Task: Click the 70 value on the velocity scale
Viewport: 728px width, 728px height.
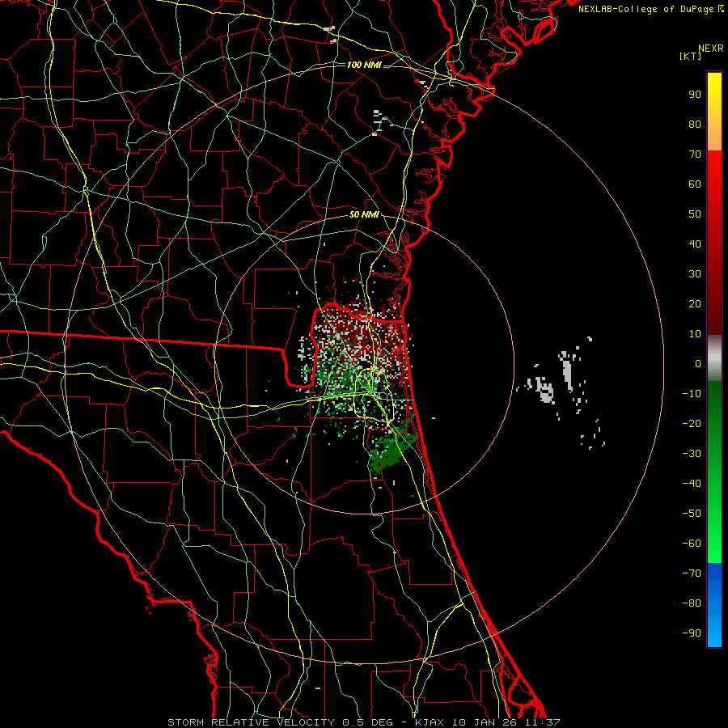Action: coord(695,154)
